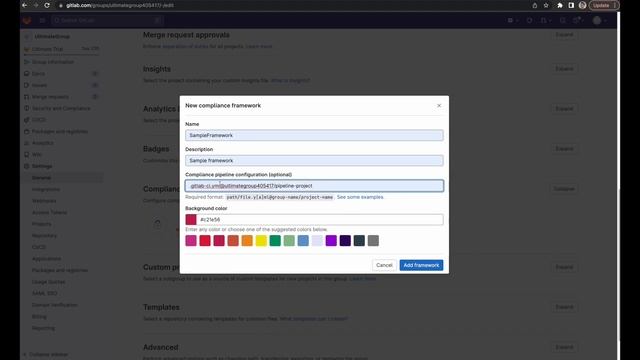Open General under Settings in sidebar
The image size is (640, 360).
42,178
